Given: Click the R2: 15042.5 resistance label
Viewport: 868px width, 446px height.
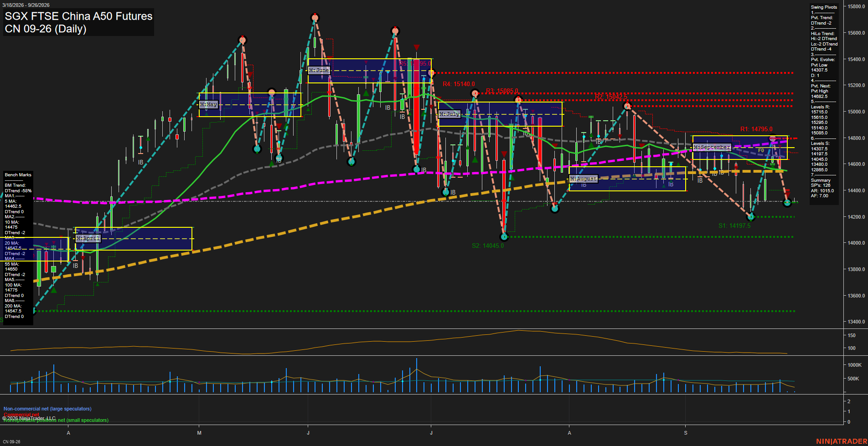Looking at the screenshot, I should tap(611, 97).
